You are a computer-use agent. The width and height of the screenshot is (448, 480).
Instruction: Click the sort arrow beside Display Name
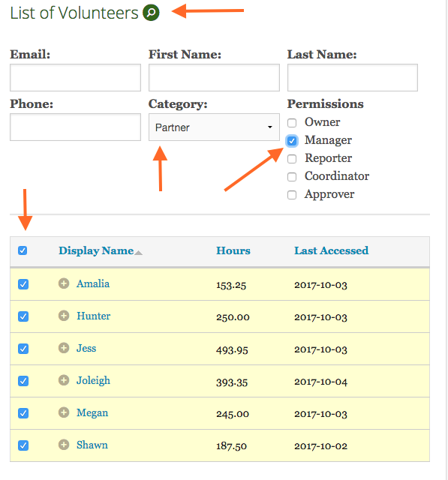pyautogui.click(x=139, y=253)
